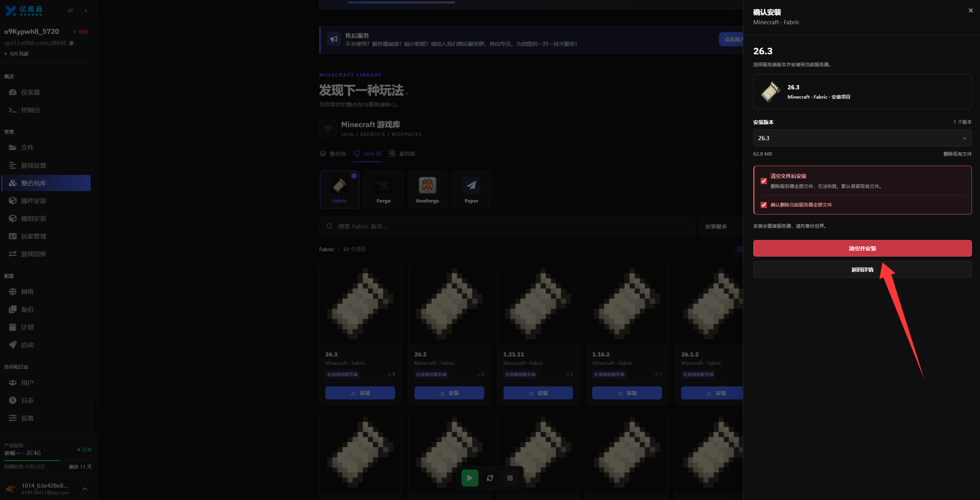Open 游戏切换 game switch page
This screenshot has width=980, height=500.
click(x=46, y=254)
